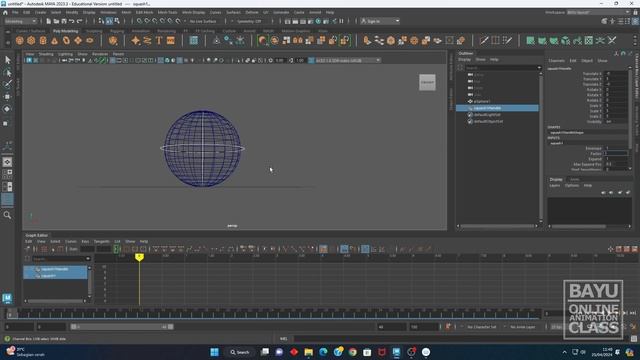Select squash1Handle in the Outliner

[497, 108]
